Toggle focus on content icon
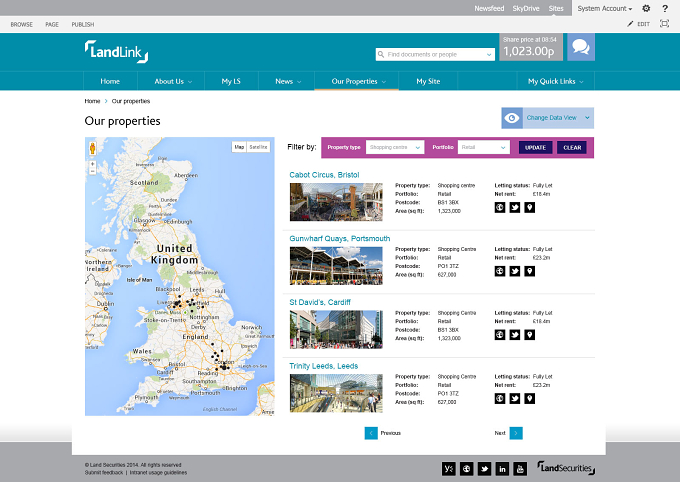This screenshot has height=482, width=680. 664,23
